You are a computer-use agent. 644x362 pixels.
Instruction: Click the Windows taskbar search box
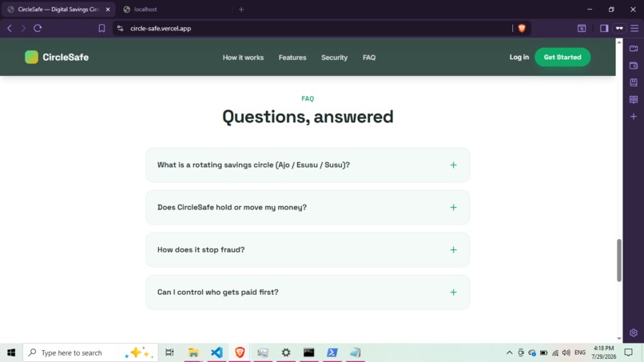click(x=90, y=352)
